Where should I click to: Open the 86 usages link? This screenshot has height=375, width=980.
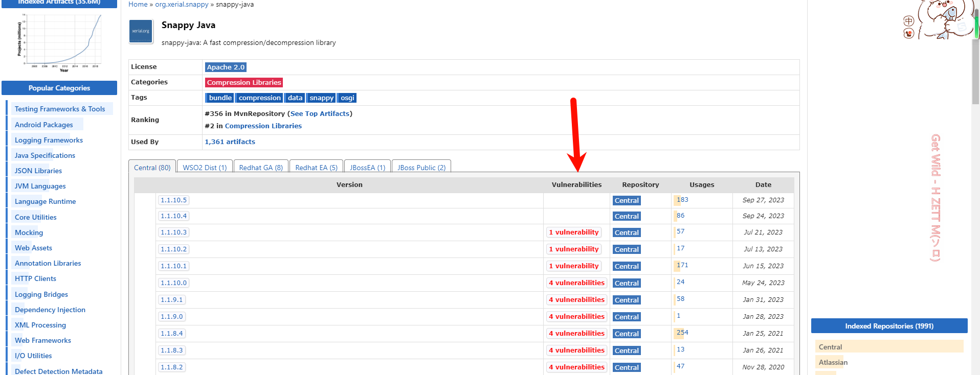click(680, 215)
